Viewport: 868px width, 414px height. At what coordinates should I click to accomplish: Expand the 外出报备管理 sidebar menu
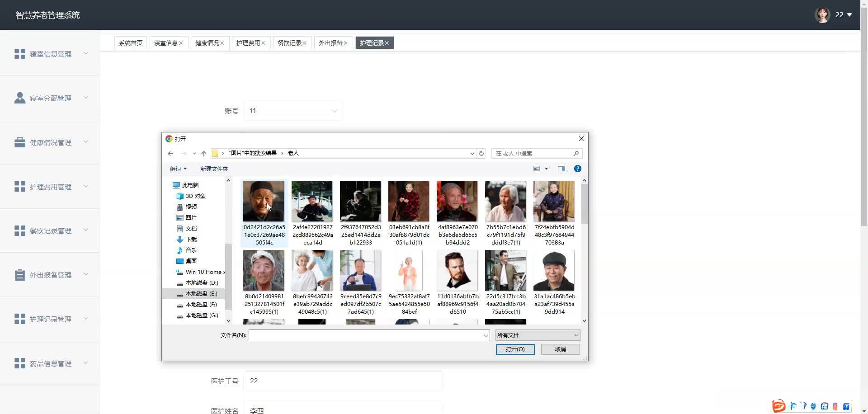pos(50,275)
